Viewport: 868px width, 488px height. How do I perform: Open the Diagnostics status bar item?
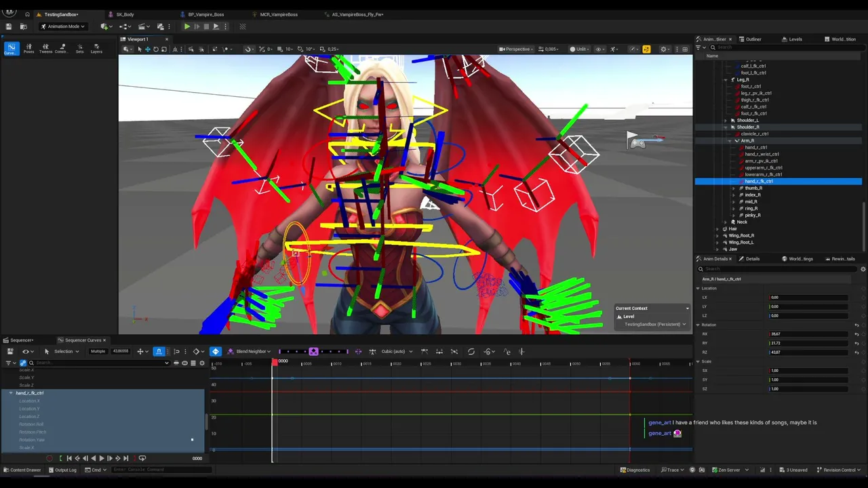(x=635, y=470)
